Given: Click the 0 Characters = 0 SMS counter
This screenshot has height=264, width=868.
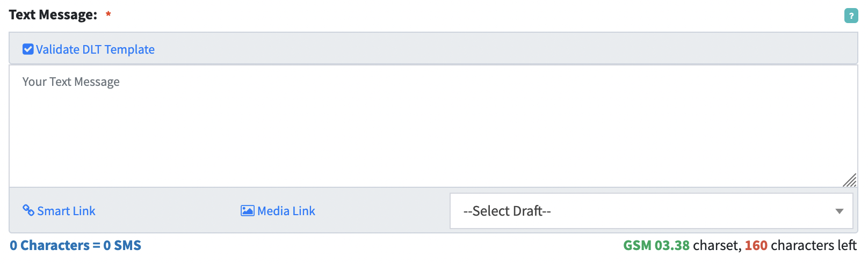Looking at the screenshot, I should point(75,245).
